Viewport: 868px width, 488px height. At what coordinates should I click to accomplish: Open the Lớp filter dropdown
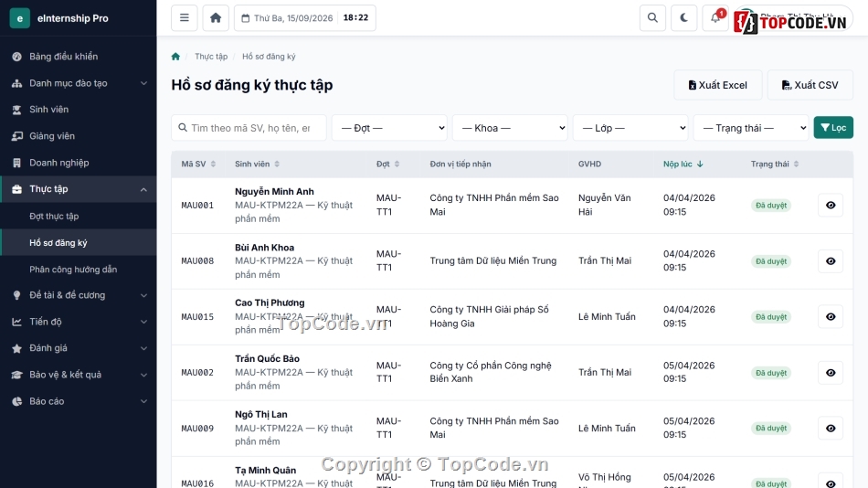tap(630, 128)
